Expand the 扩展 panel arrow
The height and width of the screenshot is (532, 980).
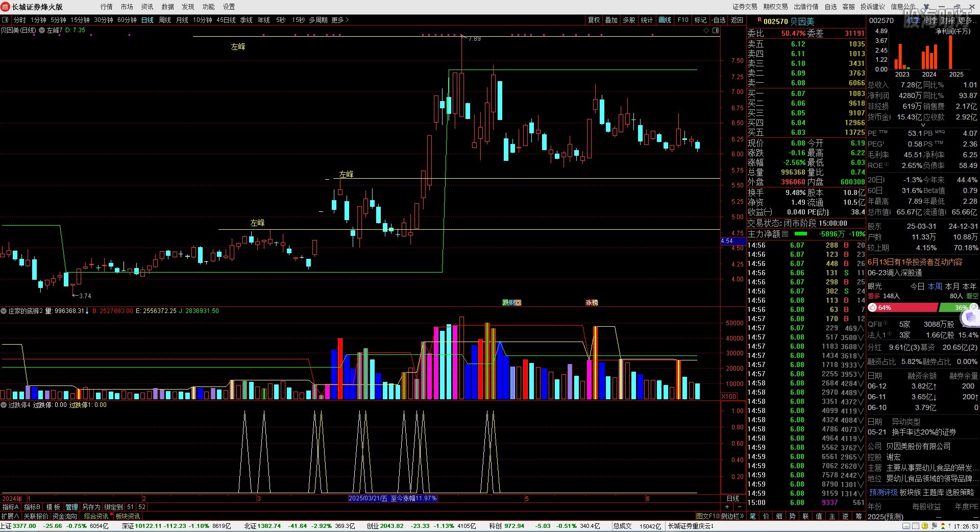[10, 516]
